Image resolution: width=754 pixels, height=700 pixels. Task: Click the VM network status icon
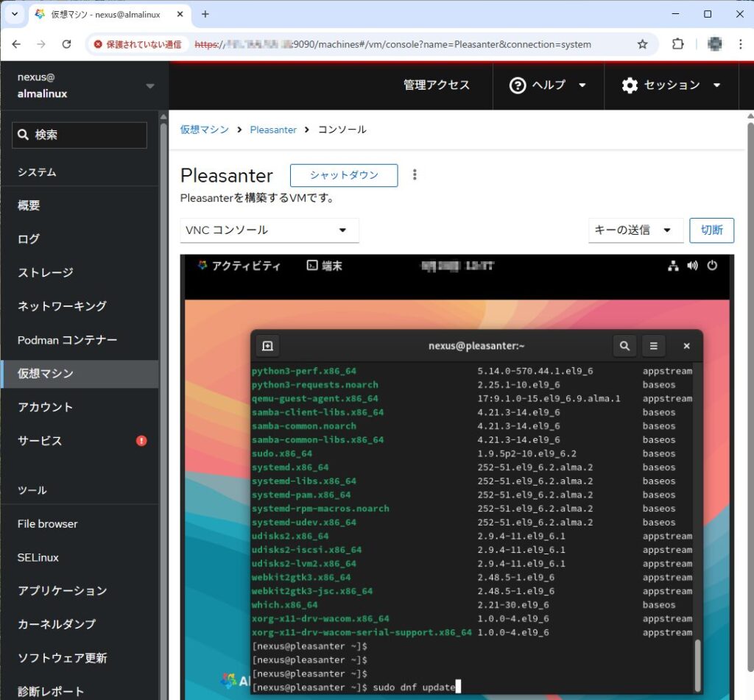click(673, 266)
